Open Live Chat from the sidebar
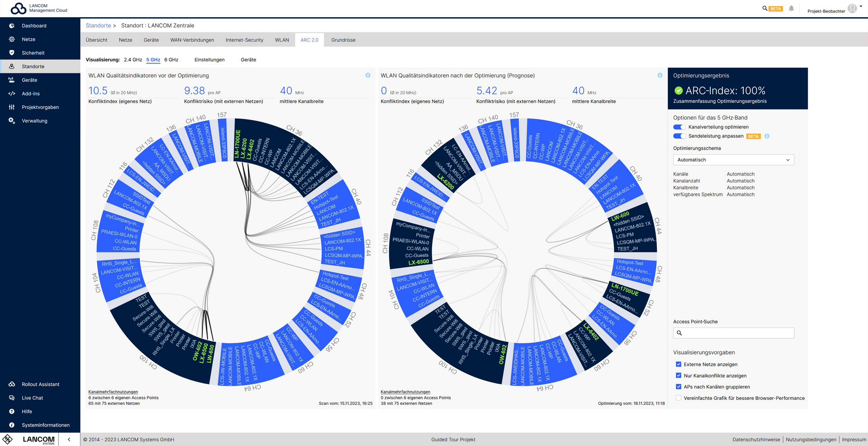868x446 pixels. [x=12, y=398]
